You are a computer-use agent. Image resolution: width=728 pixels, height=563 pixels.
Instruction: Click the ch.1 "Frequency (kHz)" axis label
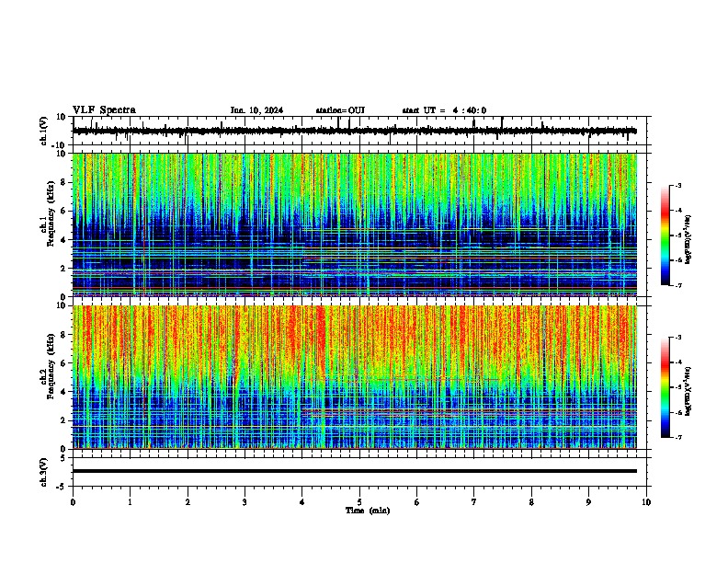(51, 213)
